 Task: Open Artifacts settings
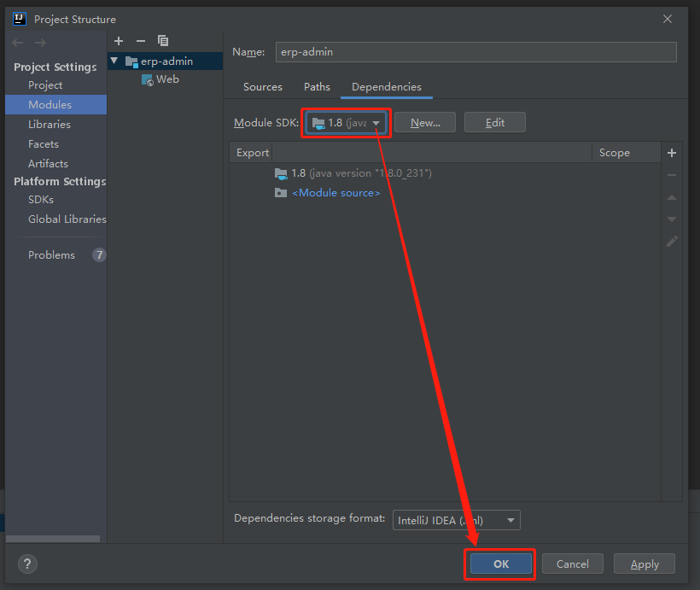click(x=48, y=163)
